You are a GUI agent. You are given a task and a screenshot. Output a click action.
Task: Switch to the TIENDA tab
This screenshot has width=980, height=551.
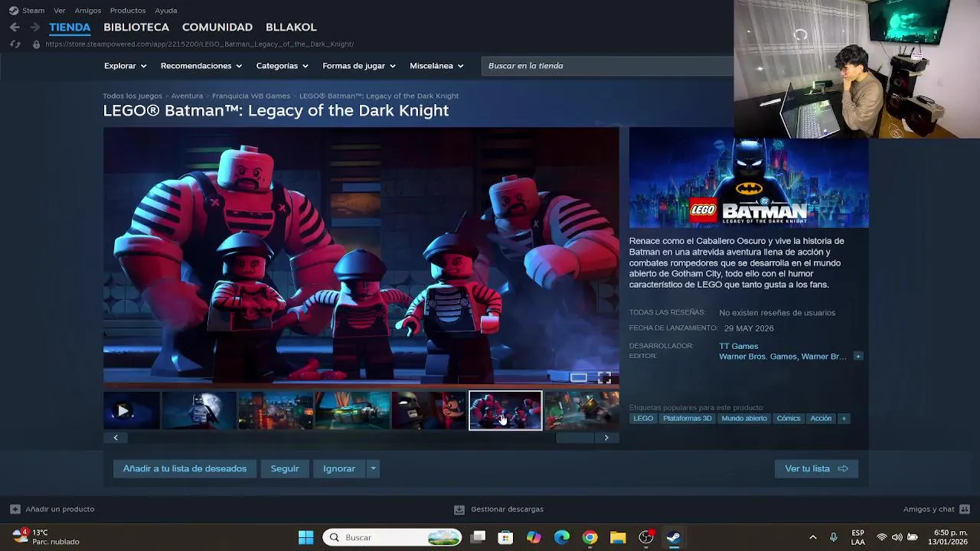(70, 27)
